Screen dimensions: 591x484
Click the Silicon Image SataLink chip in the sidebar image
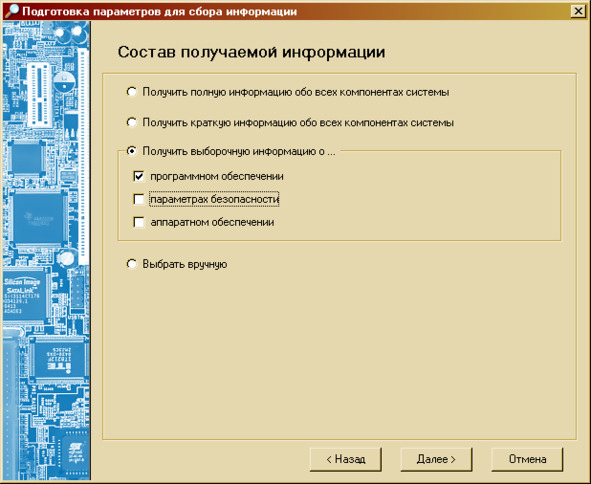click(25, 296)
